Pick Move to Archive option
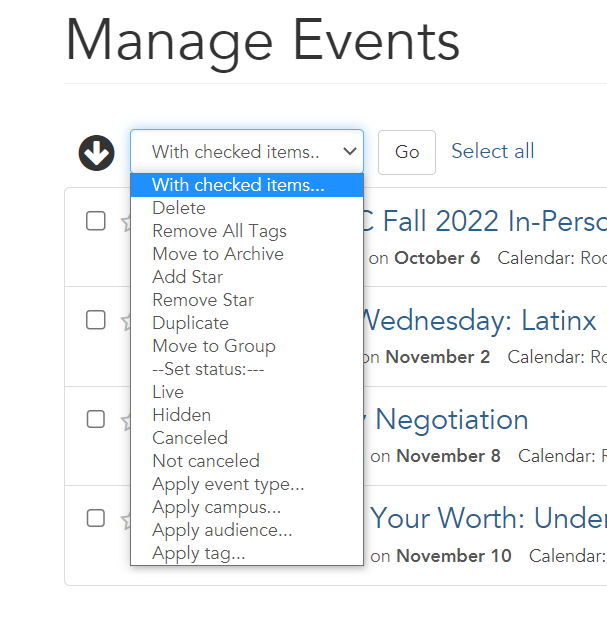This screenshot has height=630, width=607. [x=218, y=254]
